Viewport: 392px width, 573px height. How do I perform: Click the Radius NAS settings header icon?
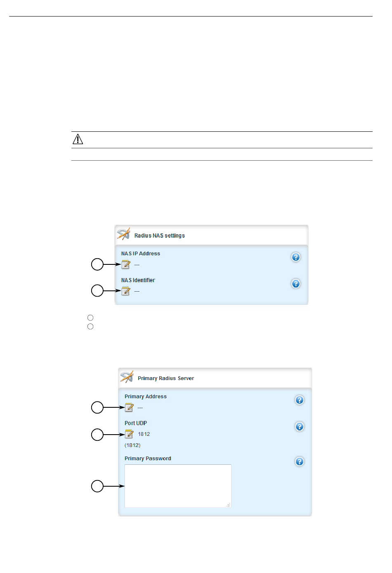coord(123,234)
